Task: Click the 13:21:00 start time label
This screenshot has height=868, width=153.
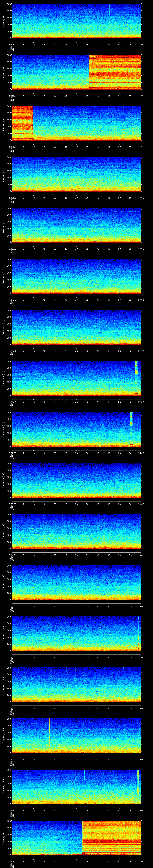Action: [12, 402]
